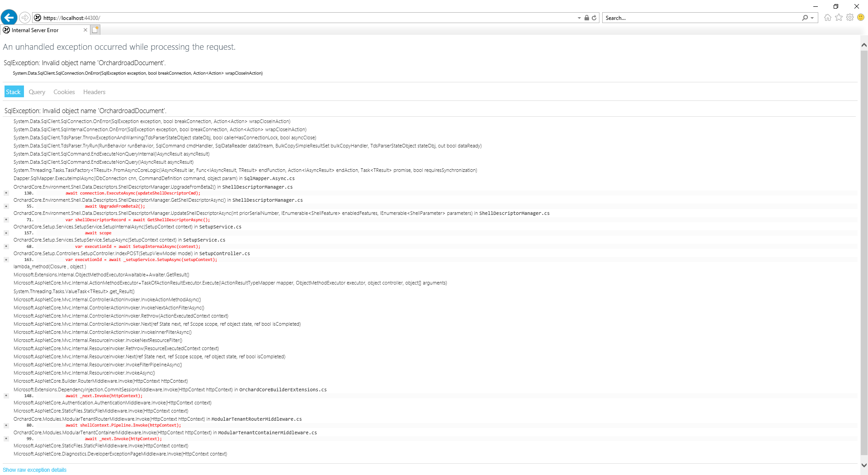Open the Favorites star icon
The height and width of the screenshot is (475, 868).
tap(839, 18)
